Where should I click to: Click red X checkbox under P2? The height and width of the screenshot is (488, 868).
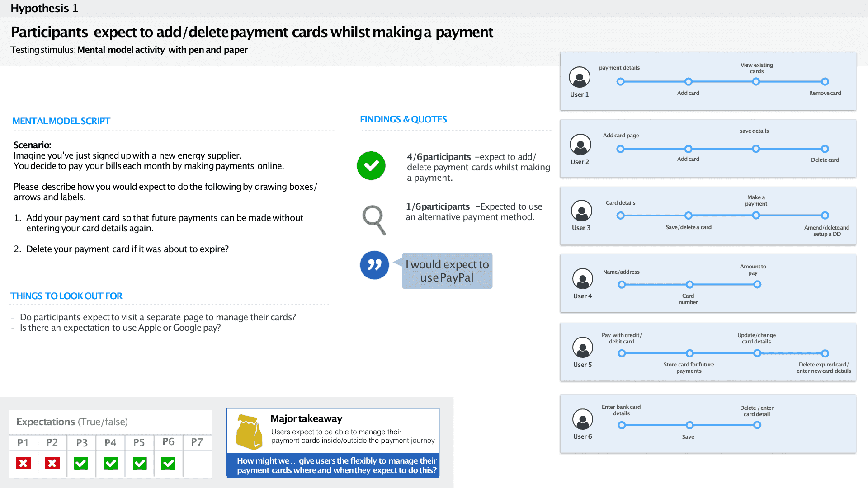[x=52, y=463]
